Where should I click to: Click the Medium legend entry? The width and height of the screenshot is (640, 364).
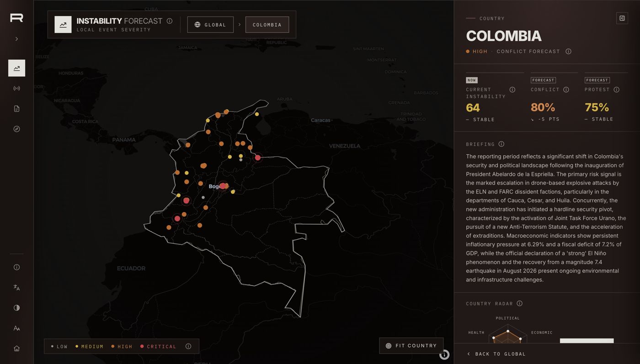(x=90, y=347)
